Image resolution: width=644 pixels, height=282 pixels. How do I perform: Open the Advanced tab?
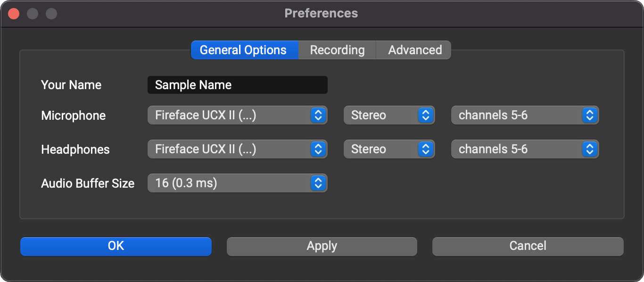coord(414,50)
